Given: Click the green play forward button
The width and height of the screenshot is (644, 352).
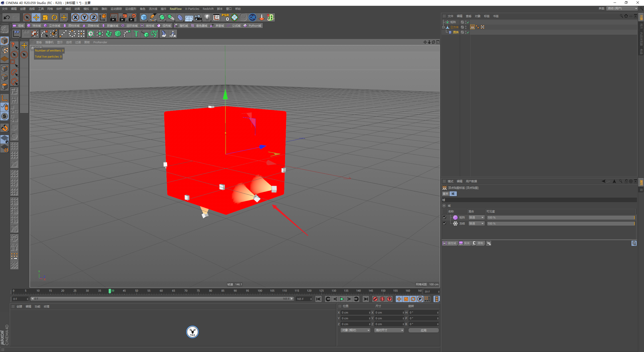Looking at the screenshot, I should [x=342, y=299].
